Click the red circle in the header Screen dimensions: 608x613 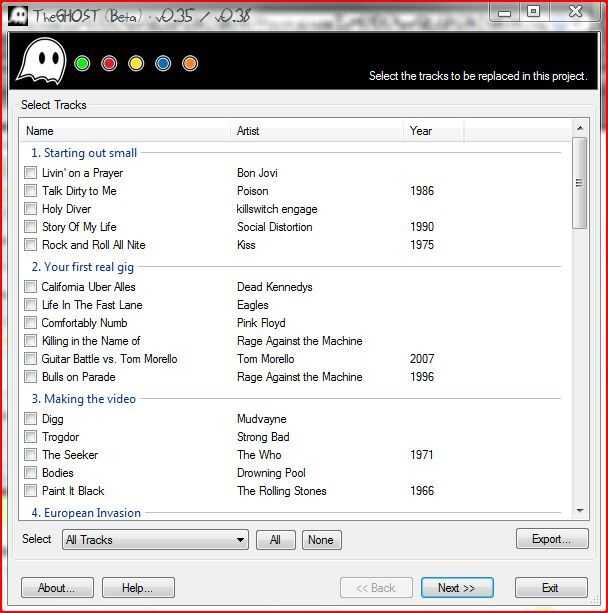[x=109, y=63]
